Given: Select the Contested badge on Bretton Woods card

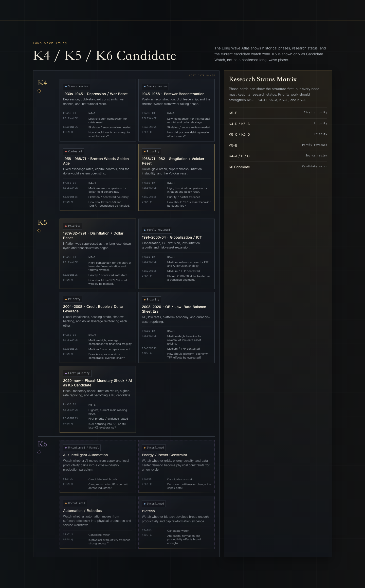Looking at the screenshot, I should click(74, 152).
